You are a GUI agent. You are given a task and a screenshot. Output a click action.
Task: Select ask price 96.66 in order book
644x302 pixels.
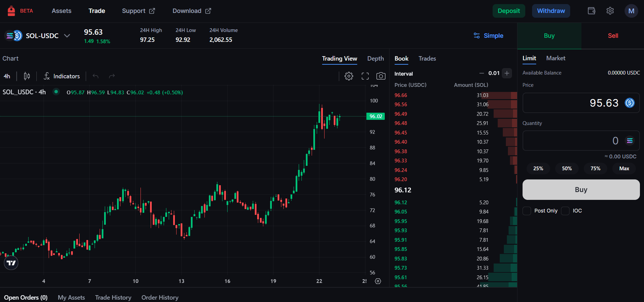[401, 95]
